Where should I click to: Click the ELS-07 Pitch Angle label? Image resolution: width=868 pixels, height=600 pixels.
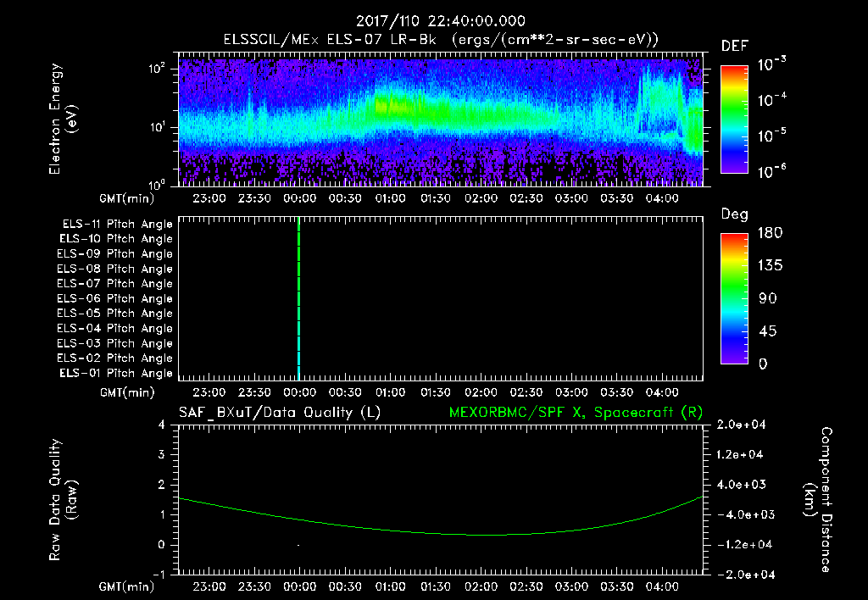pos(115,284)
